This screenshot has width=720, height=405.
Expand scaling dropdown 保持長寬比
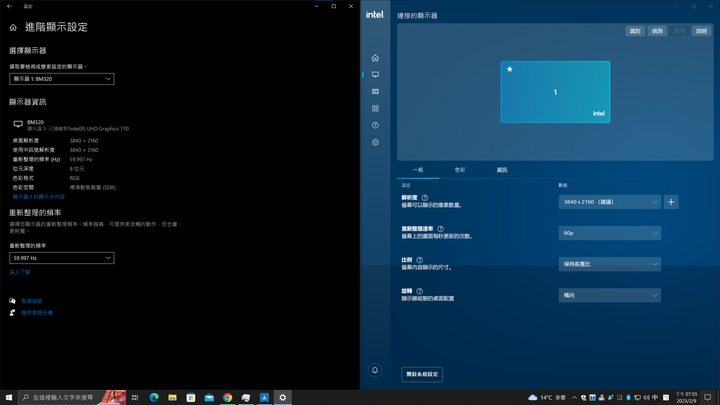point(609,264)
